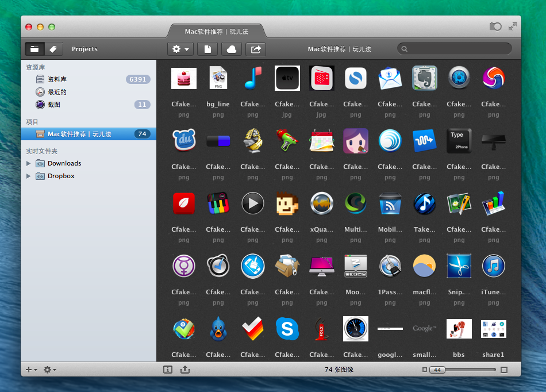This screenshot has width=546, height=392.
Task: Select the Evernote elephant stamp thumbnail
Action: 425,78
